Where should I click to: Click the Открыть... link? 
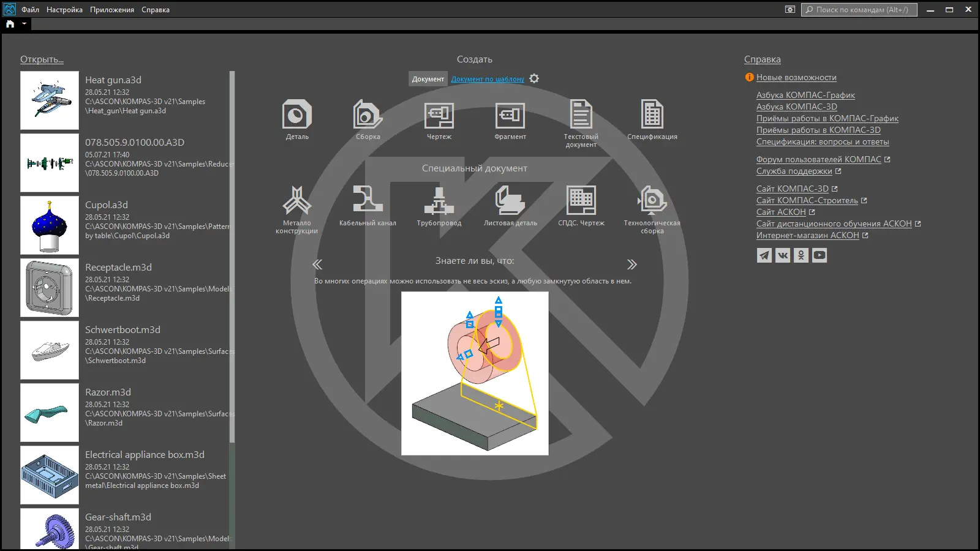click(42, 59)
